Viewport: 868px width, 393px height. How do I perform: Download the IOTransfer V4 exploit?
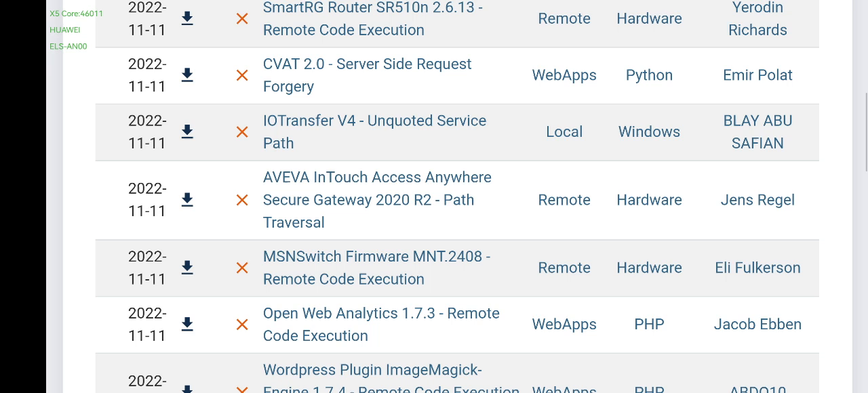[x=187, y=132]
